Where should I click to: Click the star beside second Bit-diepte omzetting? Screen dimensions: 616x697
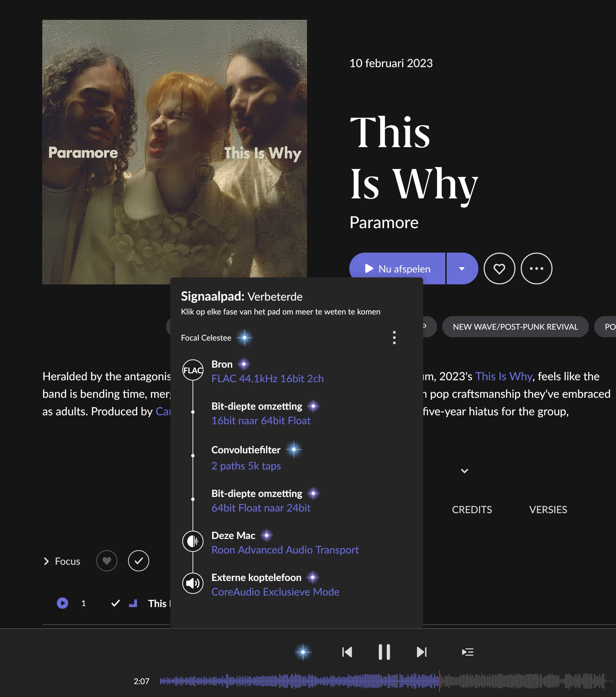pyautogui.click(x=313, y=493)
